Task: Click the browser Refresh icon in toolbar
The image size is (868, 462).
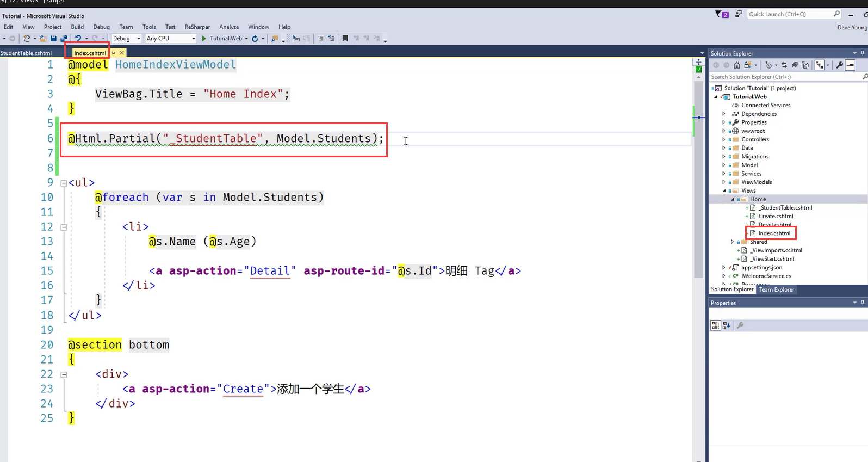Action: (255, 39)
